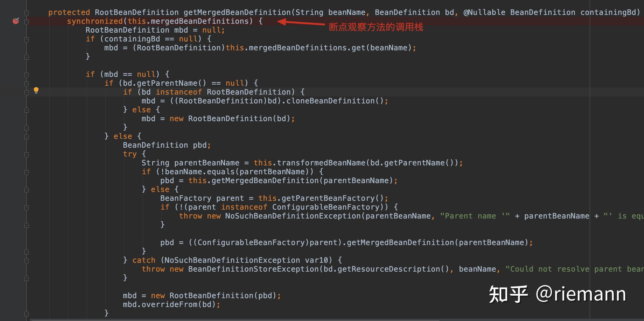Click the transformedBeanName method call

tap(321, 163)
